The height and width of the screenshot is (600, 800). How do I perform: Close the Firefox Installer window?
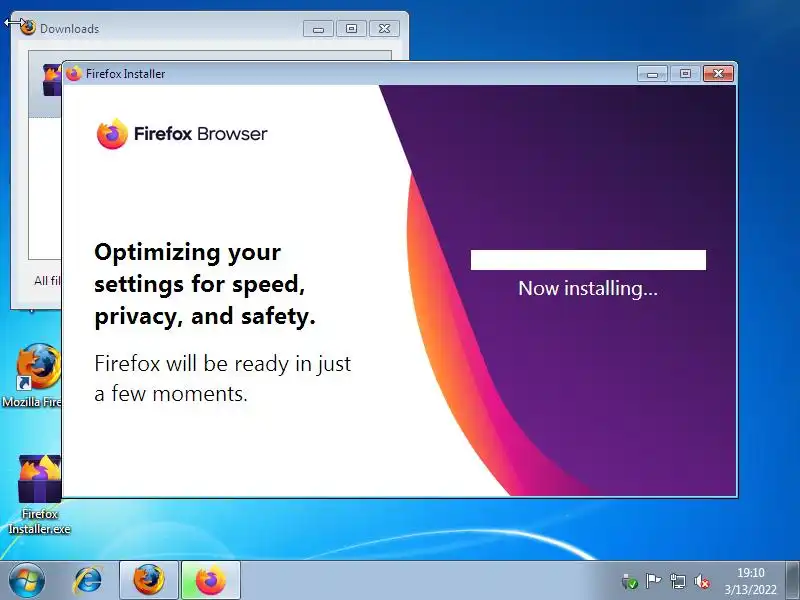click(x=718, y=74)
